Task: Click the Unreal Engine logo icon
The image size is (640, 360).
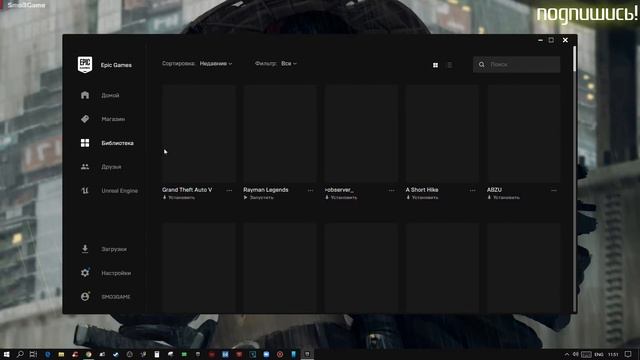Action: point(85,191)
